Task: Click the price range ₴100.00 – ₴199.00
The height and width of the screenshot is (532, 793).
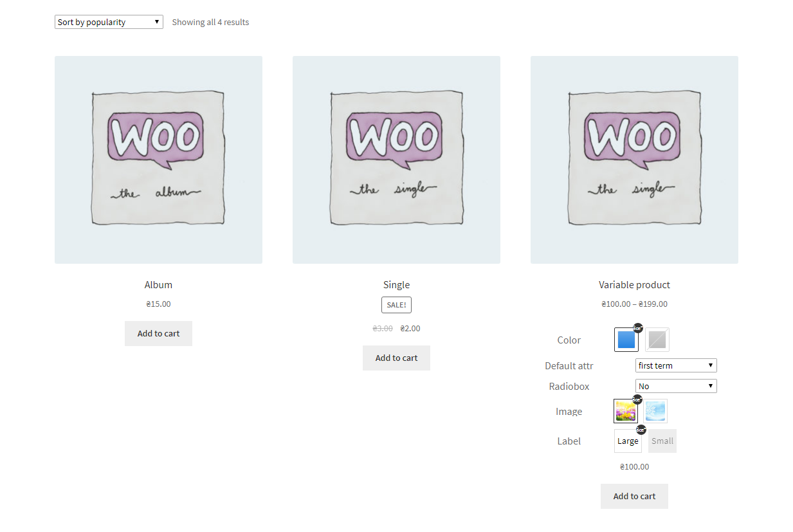Action: [634, 304]
